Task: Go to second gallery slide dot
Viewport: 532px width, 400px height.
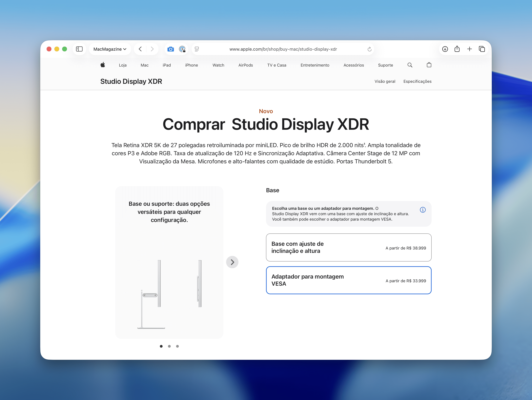Action: (169, 346)
